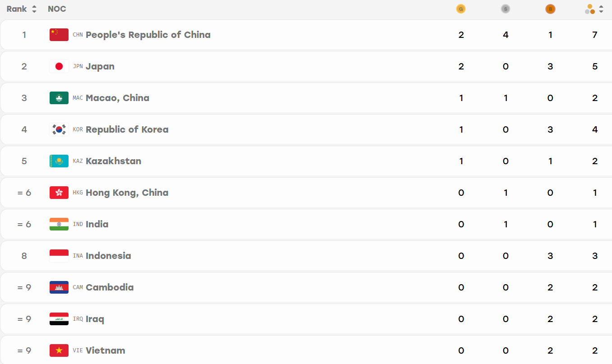This screenshot has height=364, width=612.
Task: Open the Kazakhstan team link
Action: [113, 161]
